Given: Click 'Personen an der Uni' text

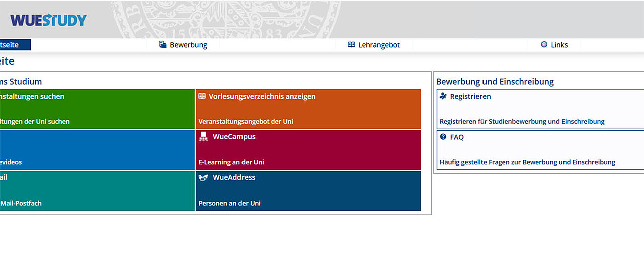Looking at the screenshot, I should click(x=229, y=204).
